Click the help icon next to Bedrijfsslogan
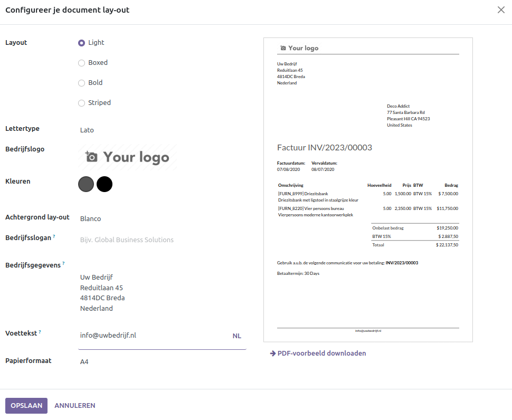This screenshot has height=420, width=512. (54, 236)
